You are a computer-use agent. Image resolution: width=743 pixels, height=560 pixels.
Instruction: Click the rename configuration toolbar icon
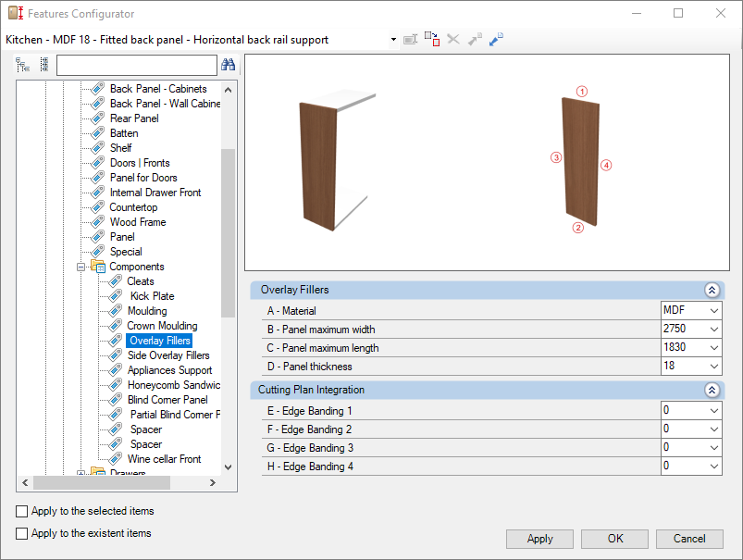coord(410,40)
